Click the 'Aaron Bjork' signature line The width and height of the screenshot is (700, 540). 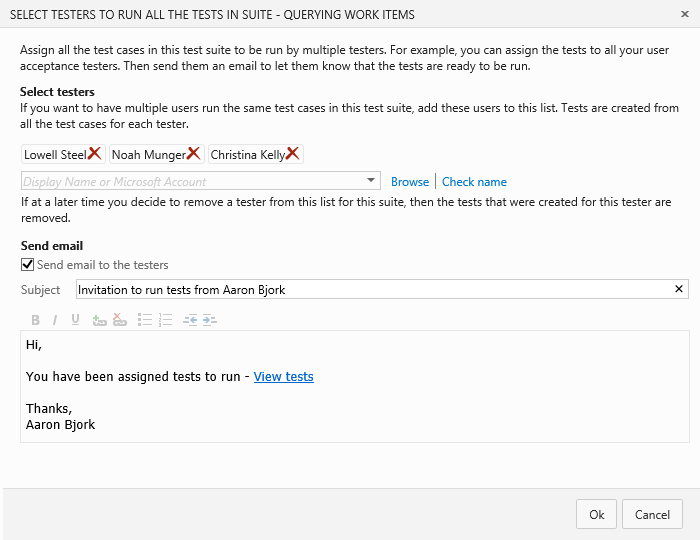tap(60, 424)
